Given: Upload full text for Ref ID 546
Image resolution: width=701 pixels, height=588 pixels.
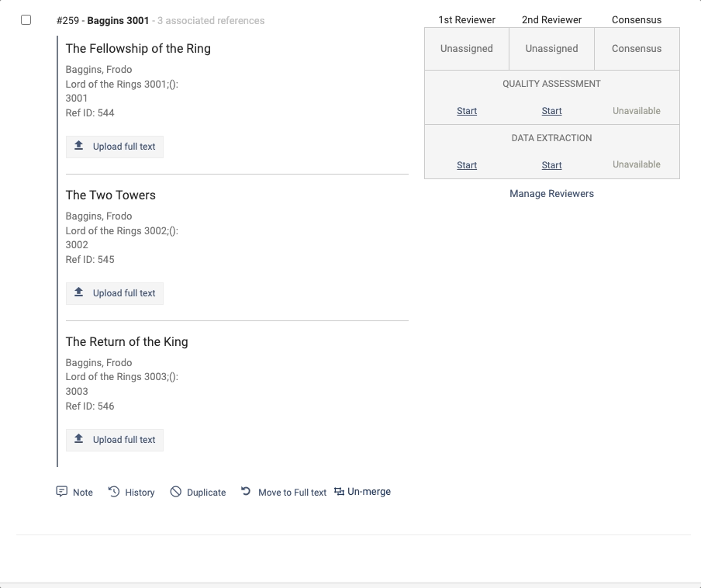Looking at the screenshot, I should click(x=115, y=440).
